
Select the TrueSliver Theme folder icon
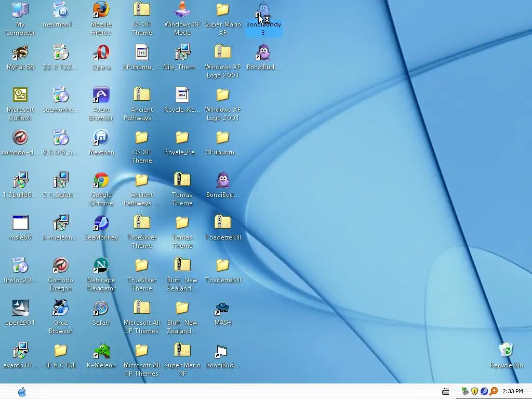click(x=141, y=265)
